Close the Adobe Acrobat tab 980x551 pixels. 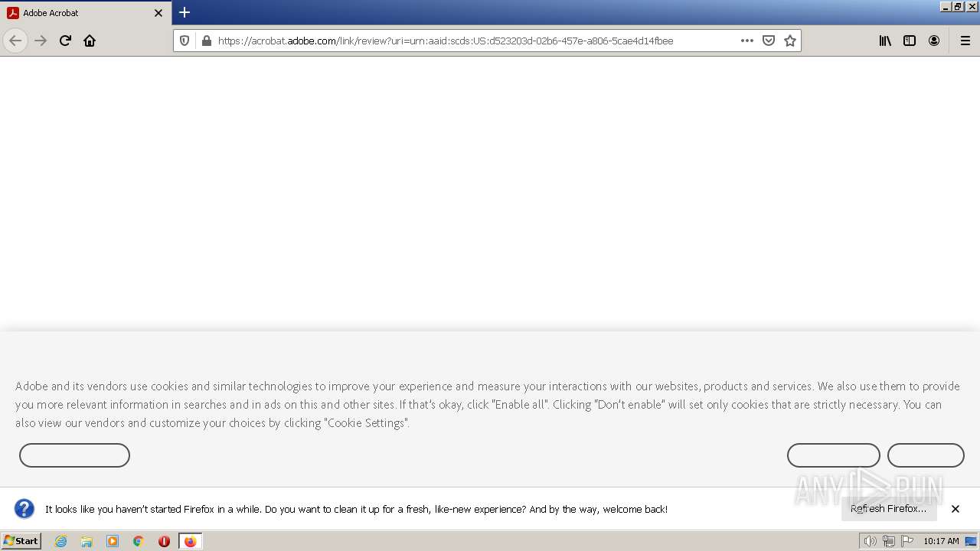point(158,13)
